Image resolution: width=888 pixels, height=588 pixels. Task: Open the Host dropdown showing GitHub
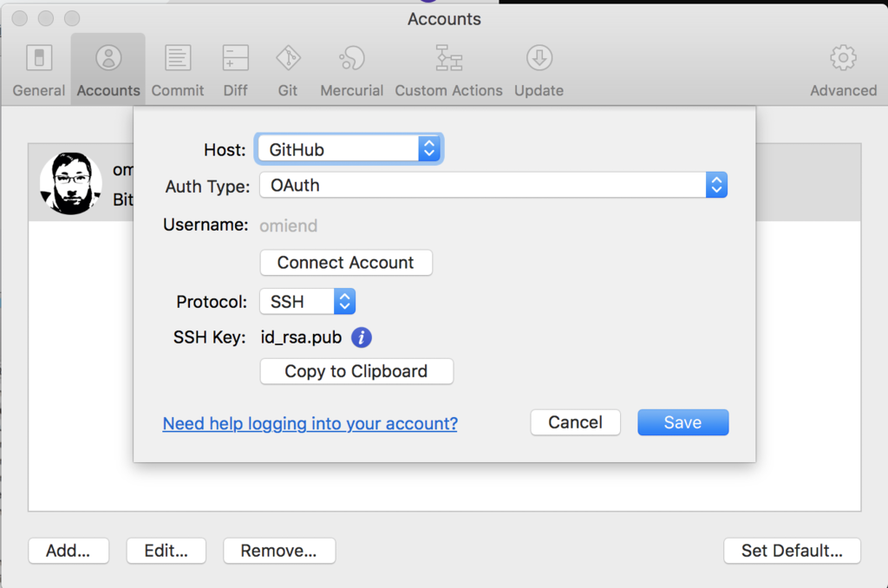click(349, 149)
